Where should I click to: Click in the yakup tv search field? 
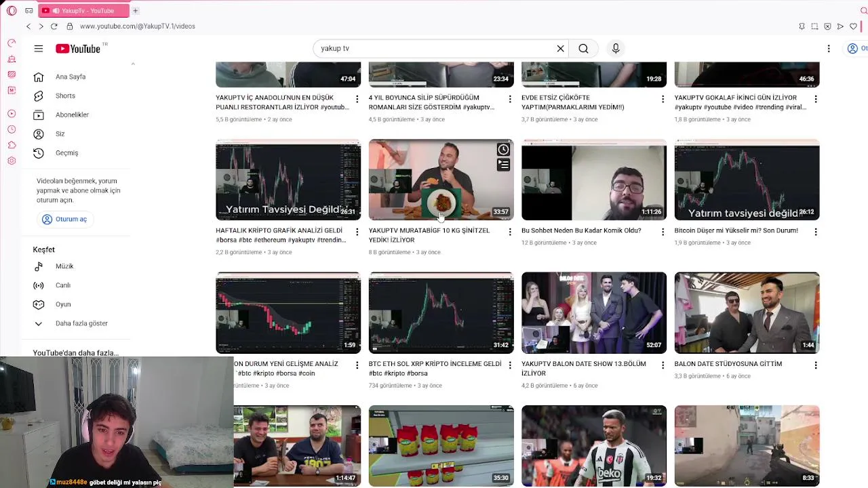(434, 49)
